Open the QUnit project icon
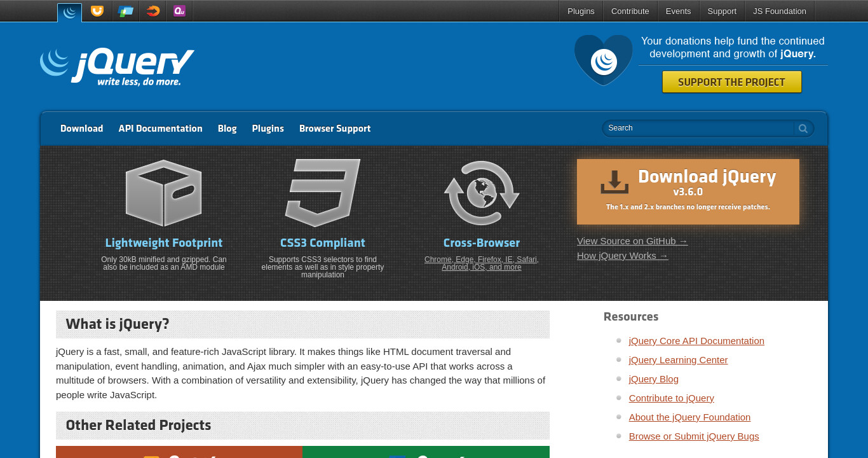 [x=180, y=11]
